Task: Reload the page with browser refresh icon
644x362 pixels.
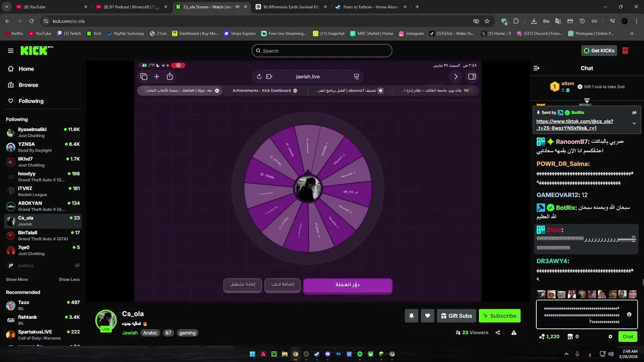Action: tap(31, 21)
